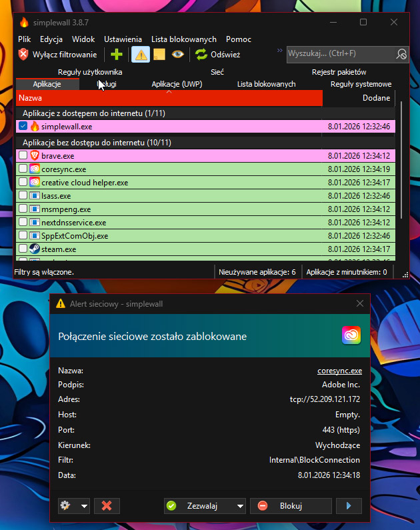Open the coresync.exe link in alert

(339, 371)
